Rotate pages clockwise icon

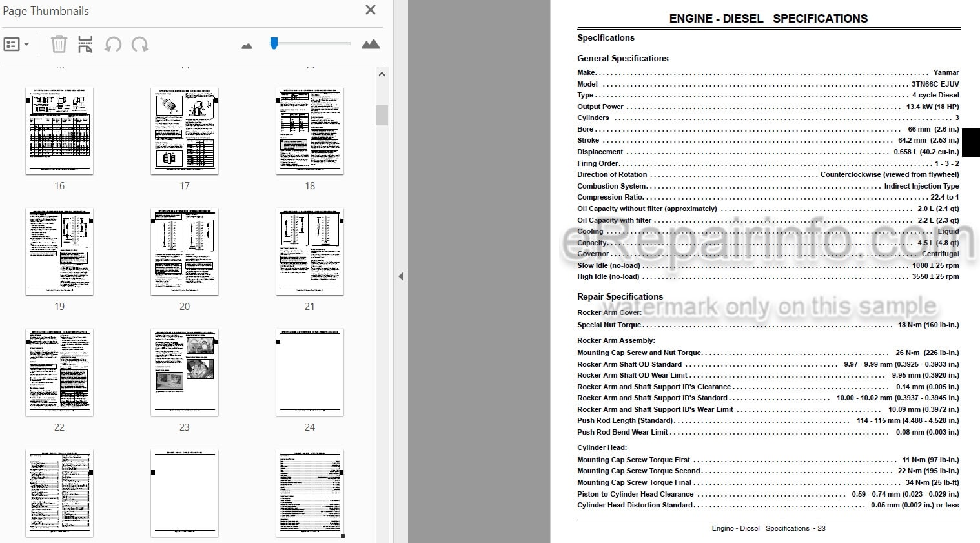pyautogui.click(x=139, y=45)
